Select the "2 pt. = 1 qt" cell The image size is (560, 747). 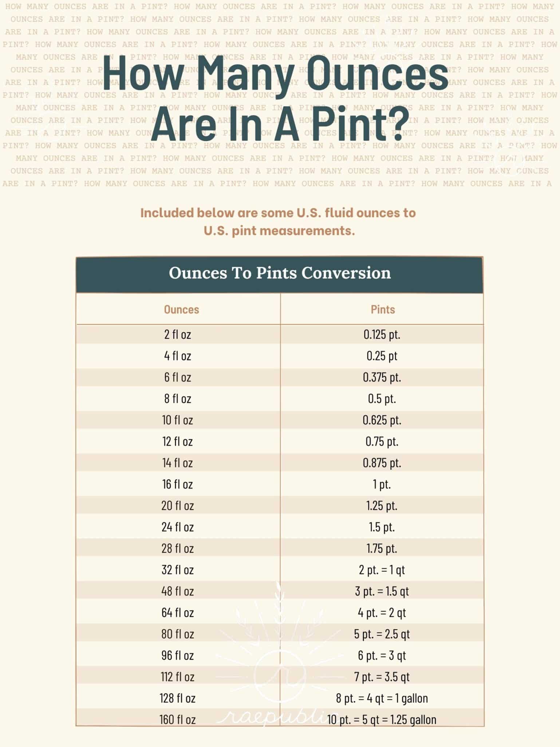point(382,570)
